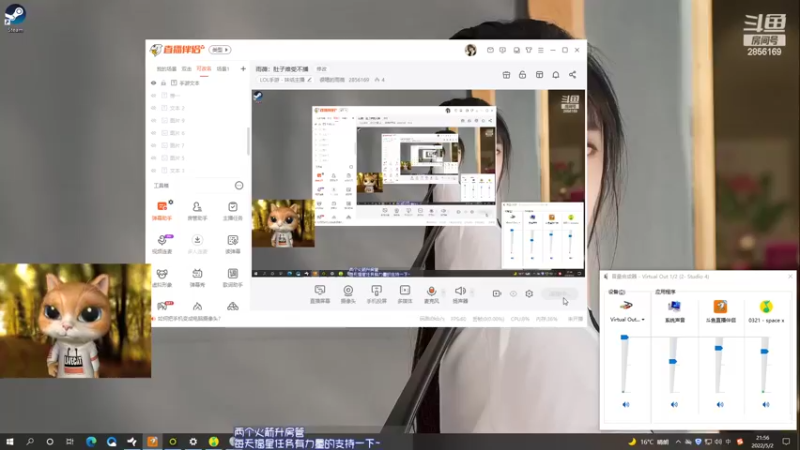800x450 pixels.
Task: Expand the mode pill beside the logo
Action: click(x=220, y=49)
